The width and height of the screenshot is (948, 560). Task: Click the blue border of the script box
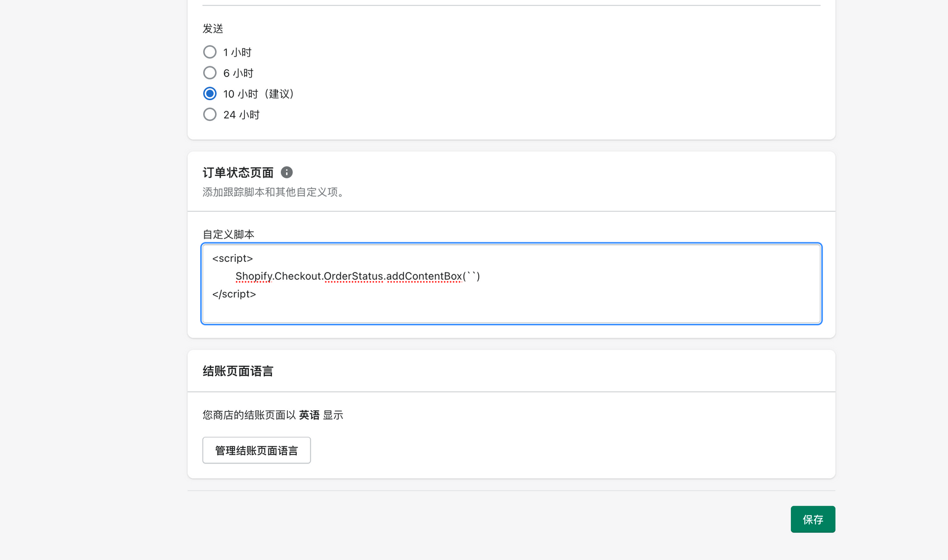coord(511,244)
